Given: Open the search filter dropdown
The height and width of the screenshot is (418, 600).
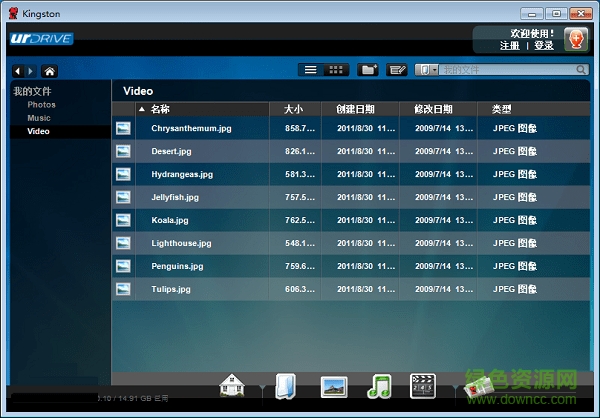Looking at the screenshot, I should tap(427, 70).
